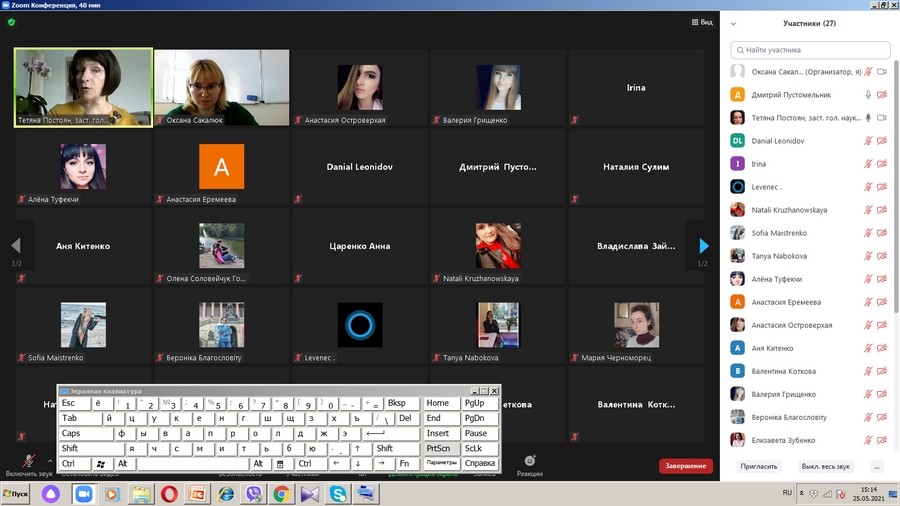900x506 pixels.
Task: Open Opera browser from the taskbar
Action: (169, 494)
